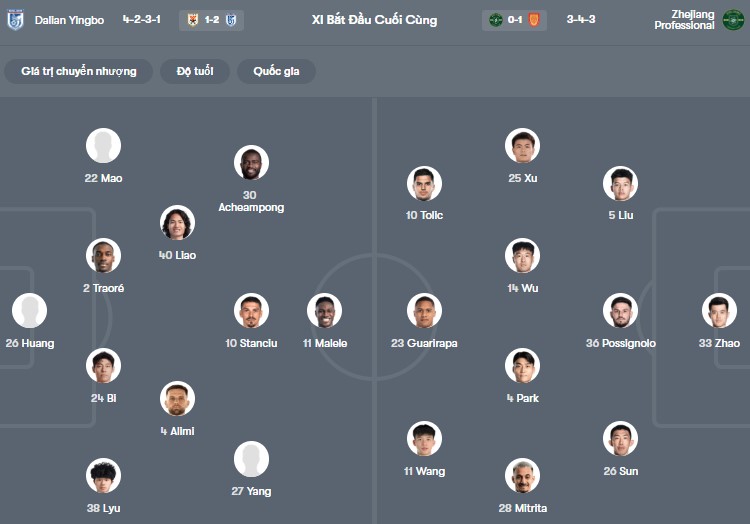Select Traoré's player avatar

click(x=103, y=256)
